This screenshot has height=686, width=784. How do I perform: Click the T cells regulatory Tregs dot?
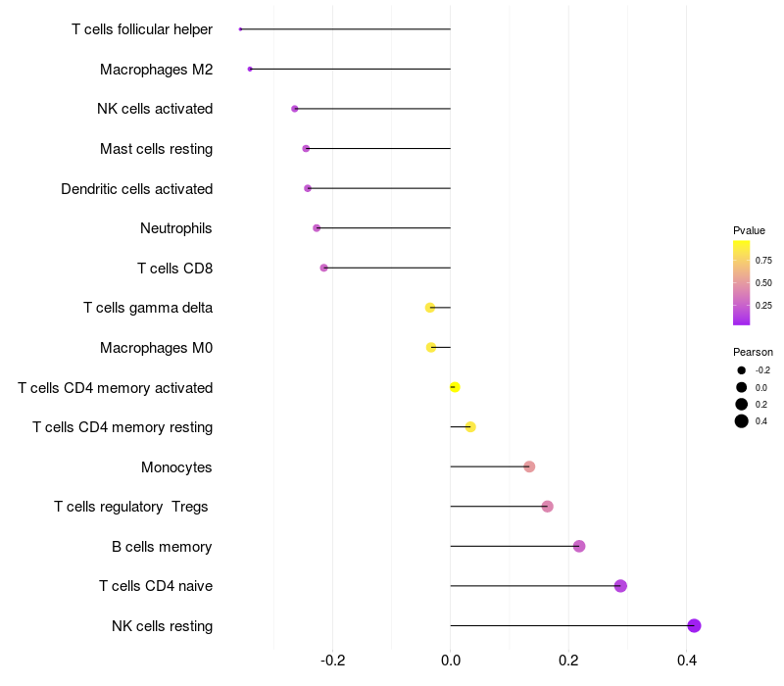(x=548, y=507)
